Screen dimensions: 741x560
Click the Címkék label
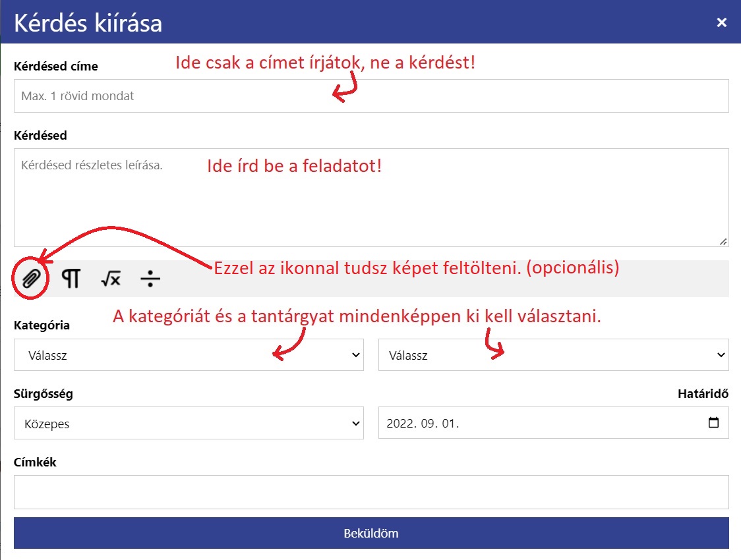pos(35,462)
